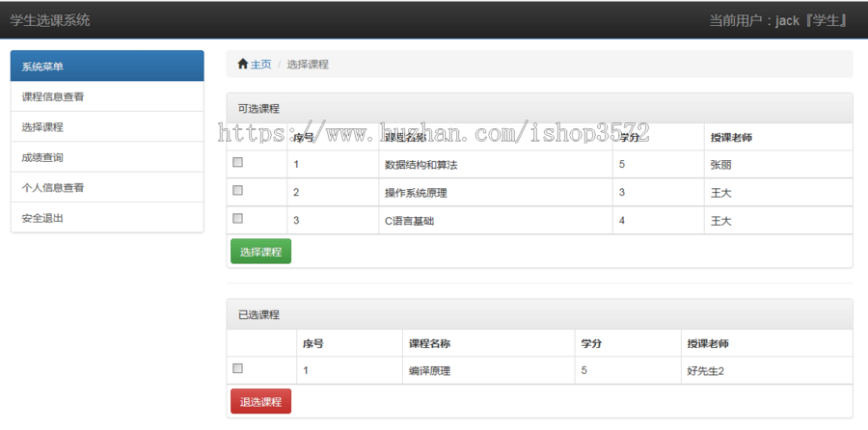The image size is (868, 430).
Task: Open 学生选课系统 brand title
Action: point(50,21)
